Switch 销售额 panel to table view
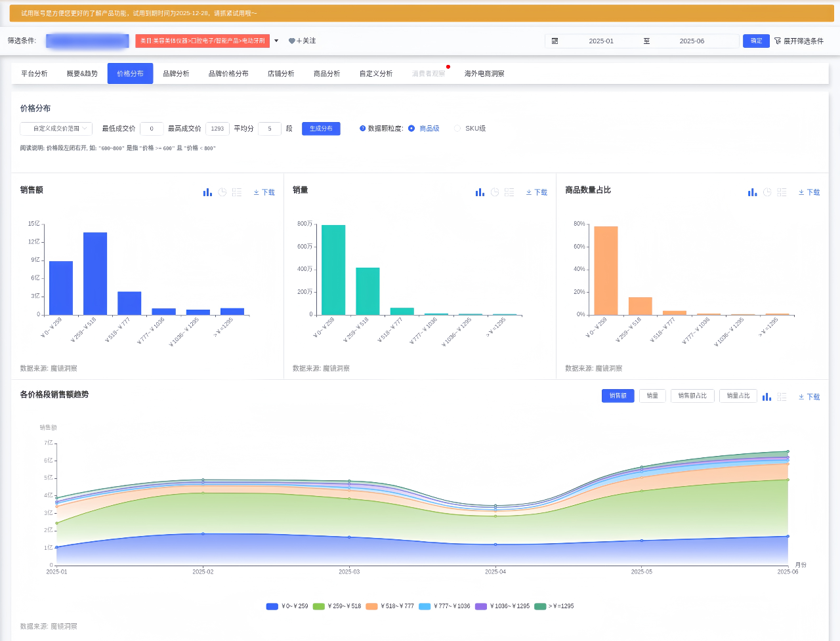 pos(237,192)
